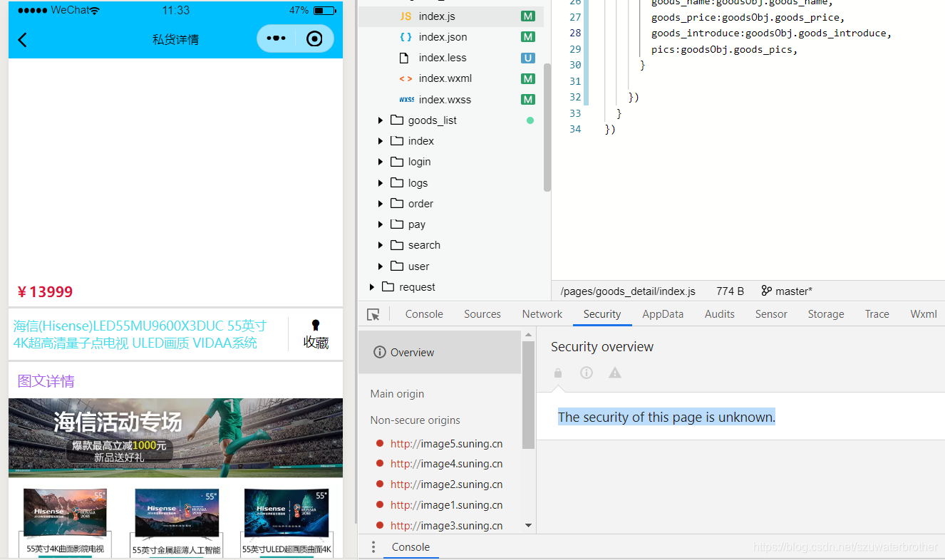The image size is (945, 560).
Task: Click the WXSS icon of index.wxss
Action: [406, 100]
